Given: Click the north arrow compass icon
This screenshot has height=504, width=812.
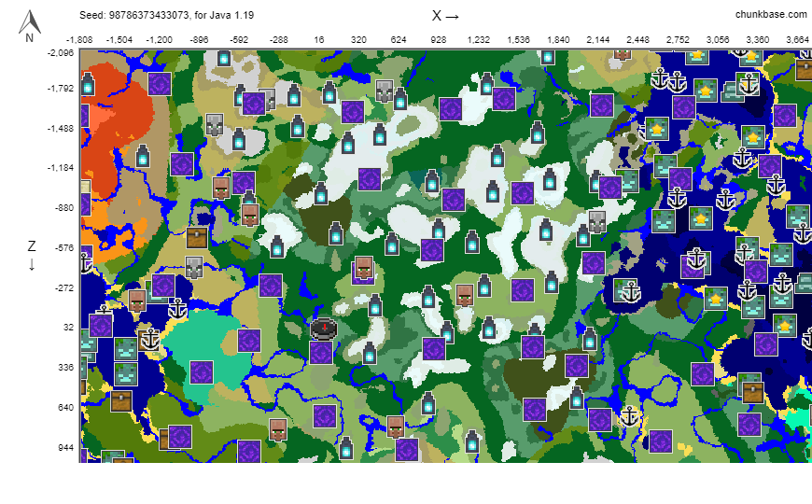Looking at the screenshot, I should (30, 26).
